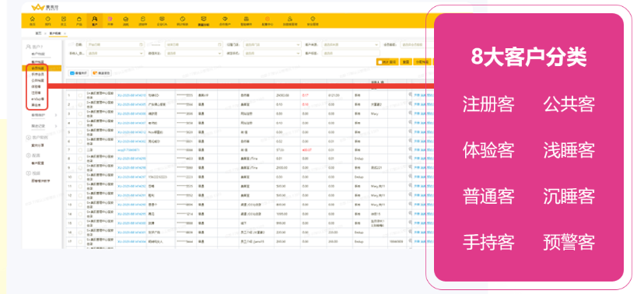
Task: Open the customer ID link in row 12
Action: (131, 195)
